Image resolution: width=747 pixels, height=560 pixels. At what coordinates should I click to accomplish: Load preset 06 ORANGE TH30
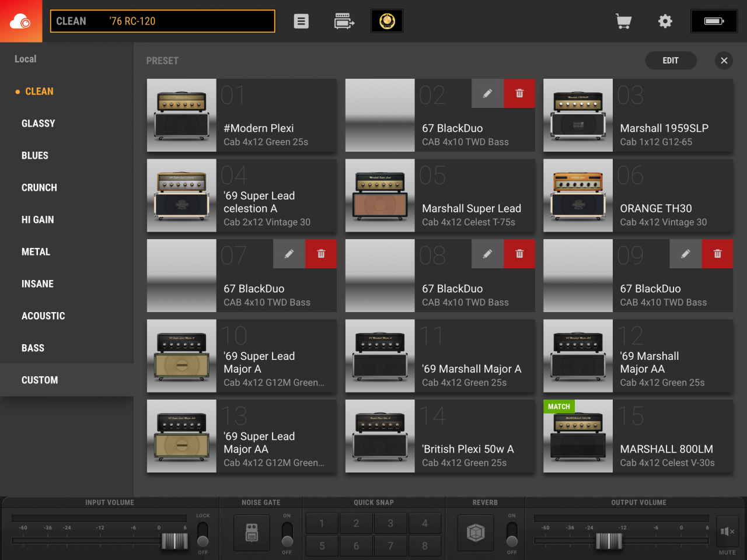(638, 195)
